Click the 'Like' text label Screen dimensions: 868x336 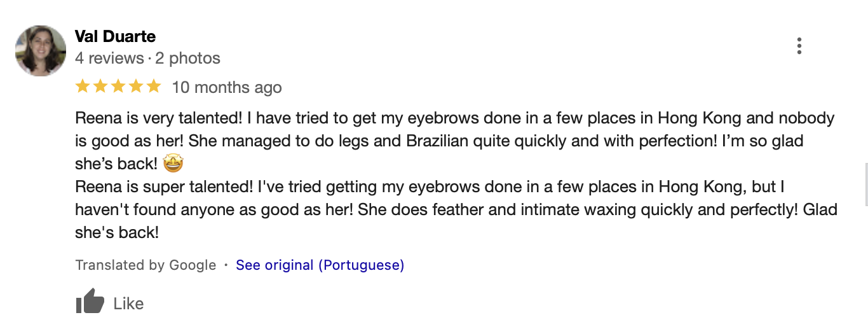(128, 304)
